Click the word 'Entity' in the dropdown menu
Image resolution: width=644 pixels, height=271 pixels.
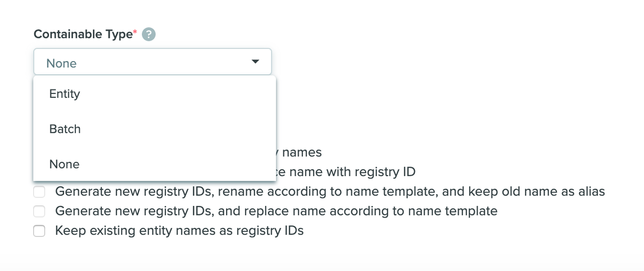click(65, 94)
